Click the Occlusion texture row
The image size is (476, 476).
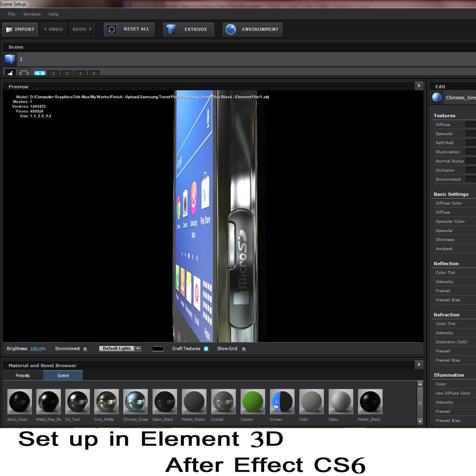click(x=454, y=170)
